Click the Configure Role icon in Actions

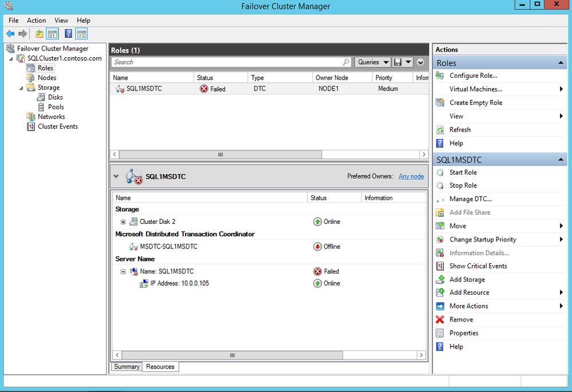440,76
